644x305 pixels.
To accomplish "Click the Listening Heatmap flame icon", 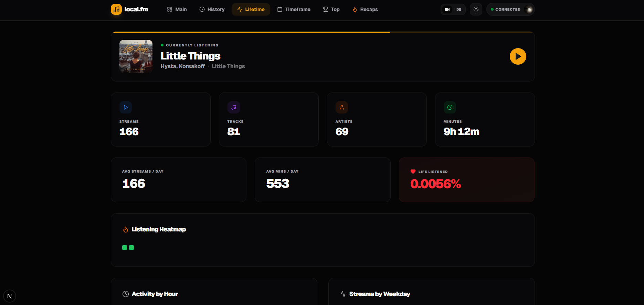I will tap(126, 229).
